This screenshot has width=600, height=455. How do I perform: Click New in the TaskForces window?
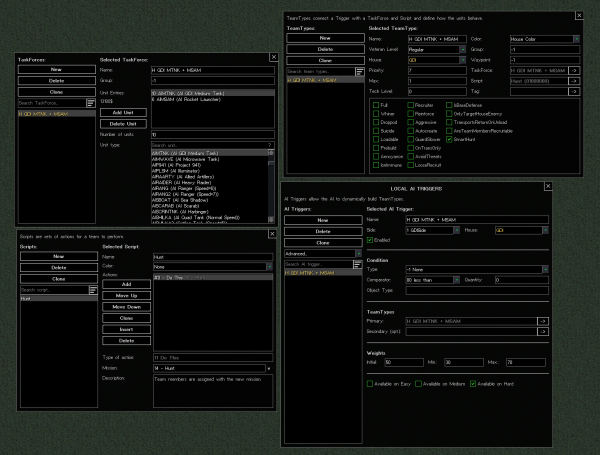[x=57, y=70]
